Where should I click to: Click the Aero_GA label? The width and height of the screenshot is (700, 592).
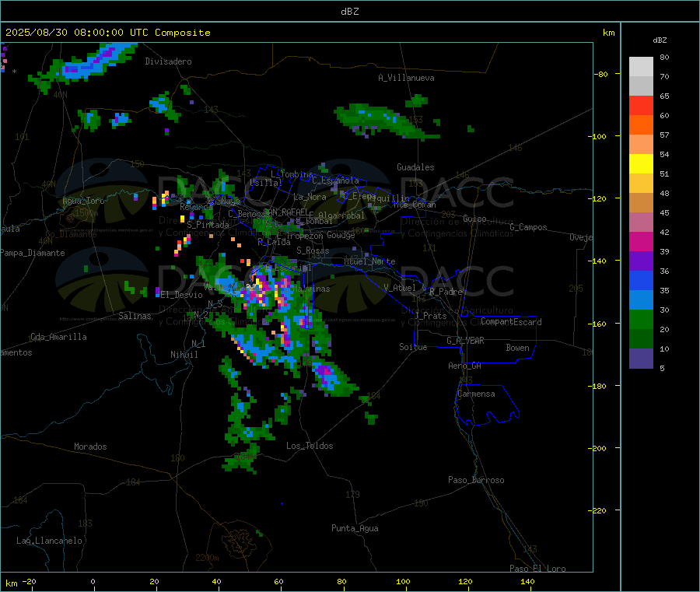pos(465,366)
